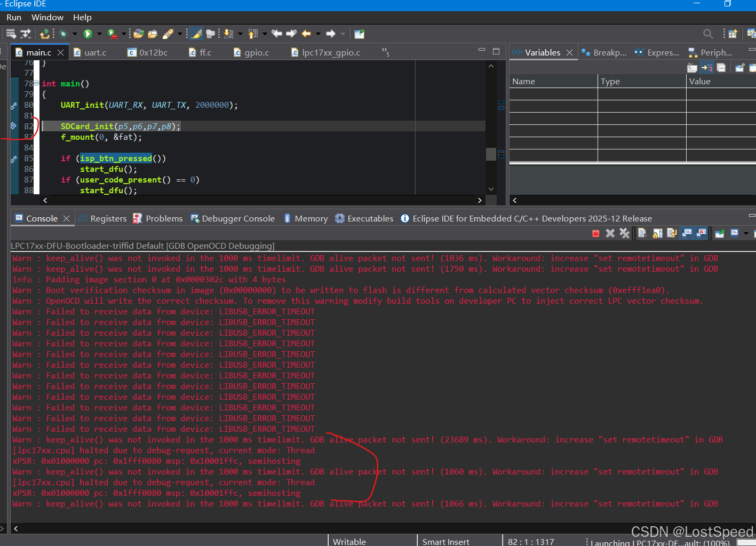
Task: Click the white Forward navigation arrow
Action: coord(331,34)
